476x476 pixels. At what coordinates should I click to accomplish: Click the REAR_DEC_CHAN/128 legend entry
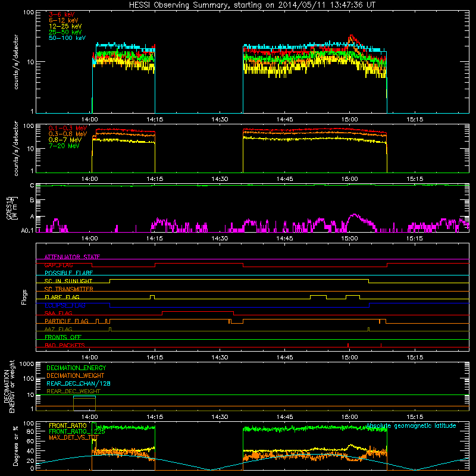(x=79, y=383)
